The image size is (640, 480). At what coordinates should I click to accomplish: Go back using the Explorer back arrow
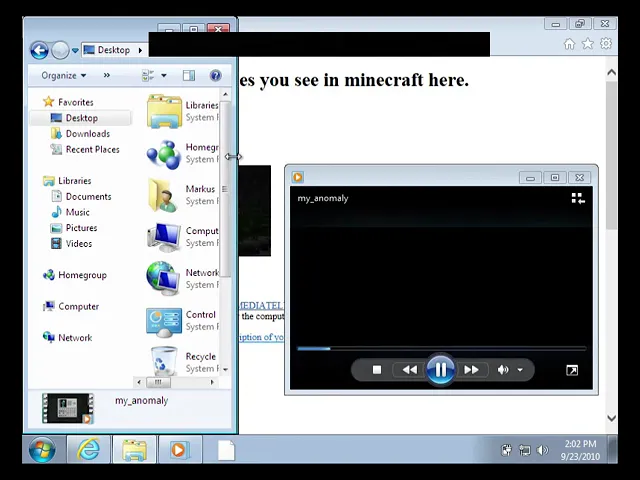[39, 50]
